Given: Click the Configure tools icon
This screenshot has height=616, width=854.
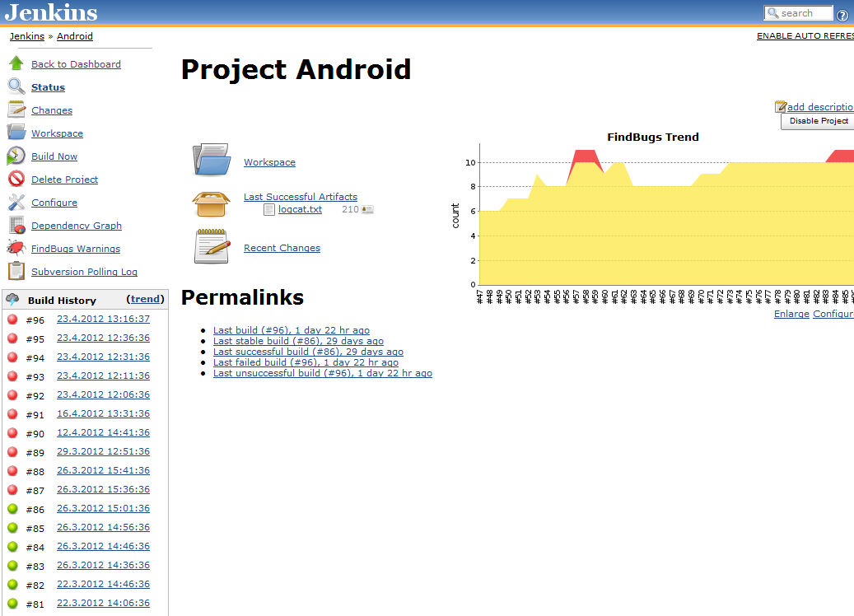Looking at the screenshot, I should pyautogui.click(x=16, y=202).
